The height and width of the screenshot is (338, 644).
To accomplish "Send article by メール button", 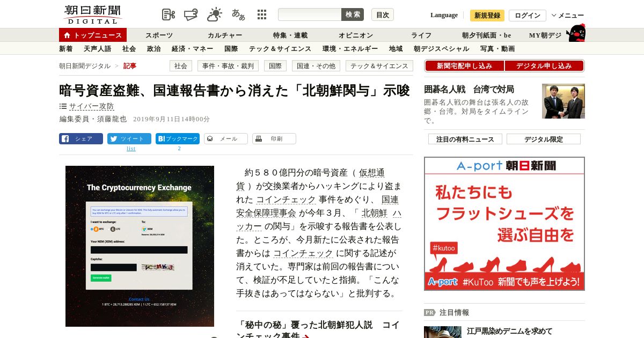I will [x=226, y=139].
